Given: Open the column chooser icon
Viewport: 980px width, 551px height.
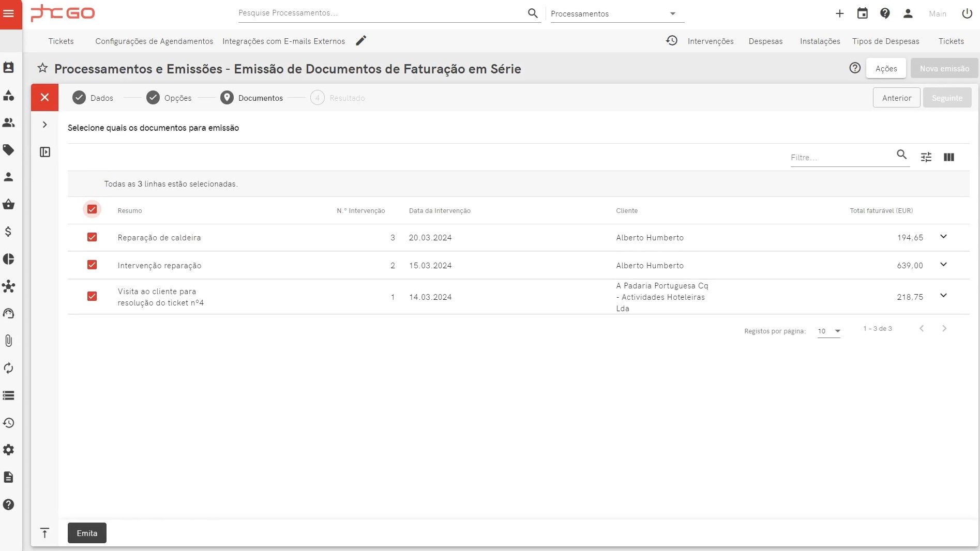Looking at the screenshot, I should [948, 157].
